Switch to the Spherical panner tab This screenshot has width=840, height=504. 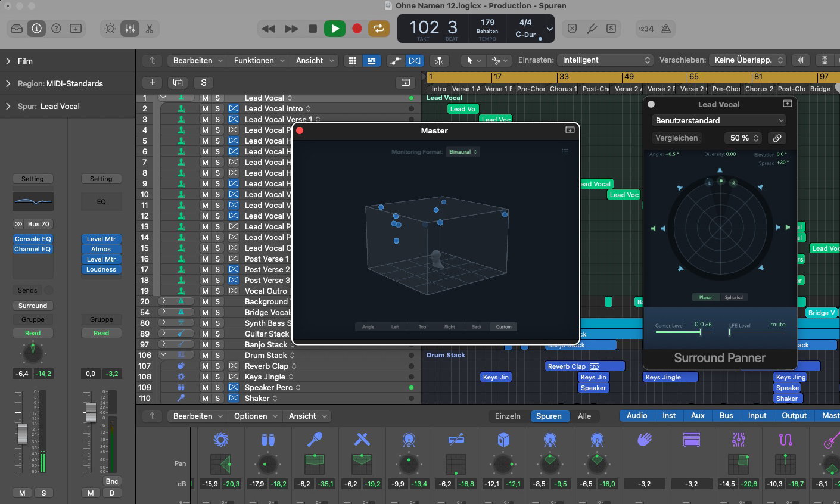734,297
